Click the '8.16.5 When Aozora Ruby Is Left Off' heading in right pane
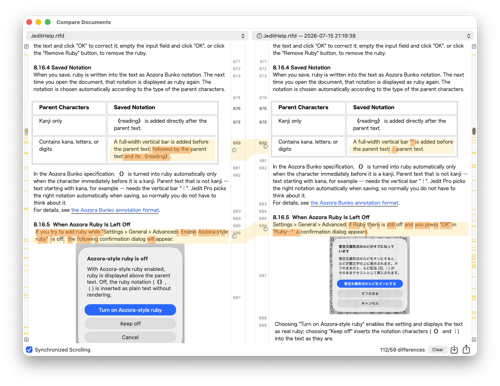Screen dimensions: 500x386 click(321, 217)
